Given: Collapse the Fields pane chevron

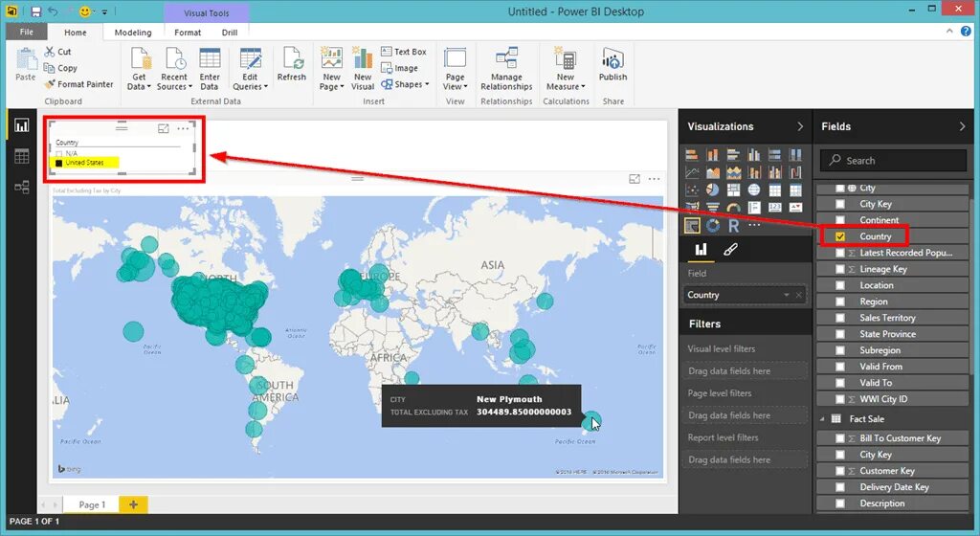Looking at the screenshot, I should [961, 126].
